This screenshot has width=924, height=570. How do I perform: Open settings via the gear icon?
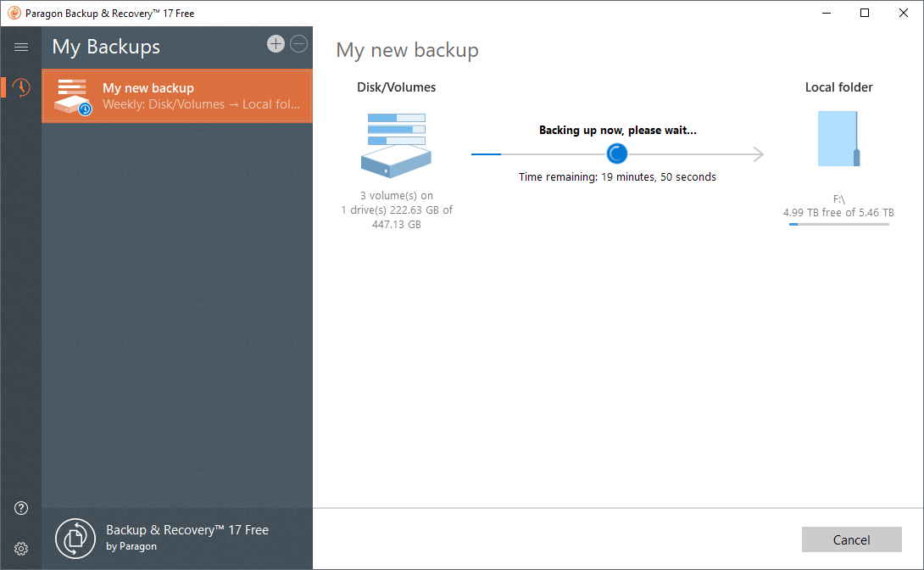coord(20,549)
